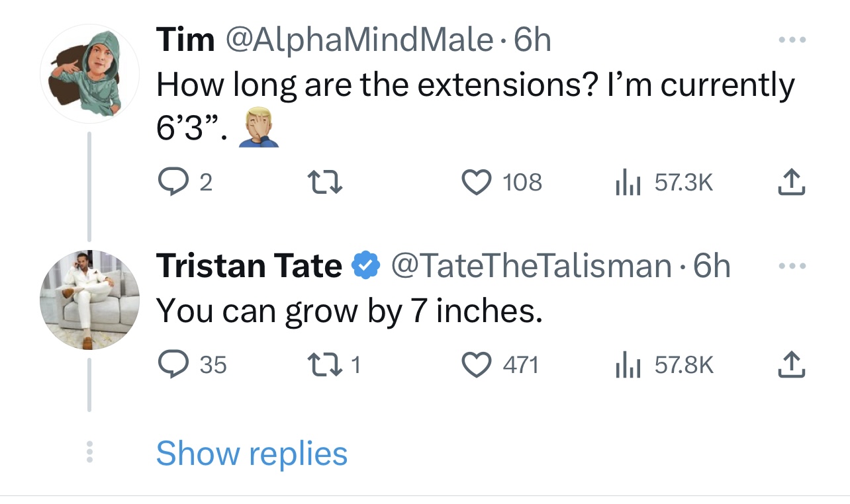850x504 pixels.
Task: Like Tim's tweet with 108 likes
Action: point(474,182)
